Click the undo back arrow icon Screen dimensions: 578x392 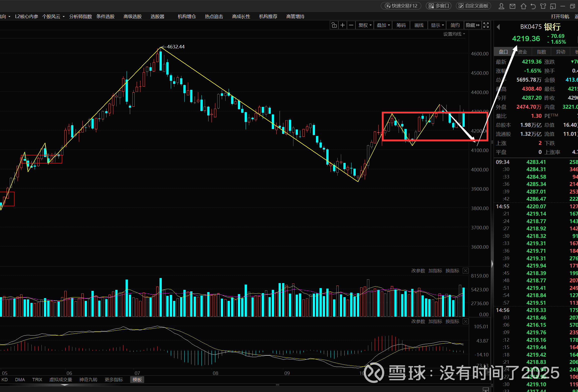pyautogui.click(x=533, y=6)
